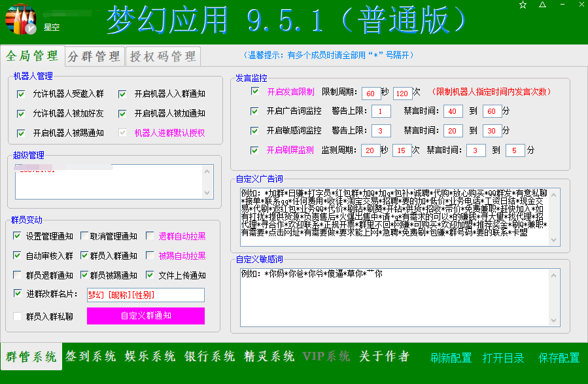The width and height of the screenshot is (588, 384).
Task: Toggle the 允许机器人受邀入群 checkbox
Action: coord(21,94)
